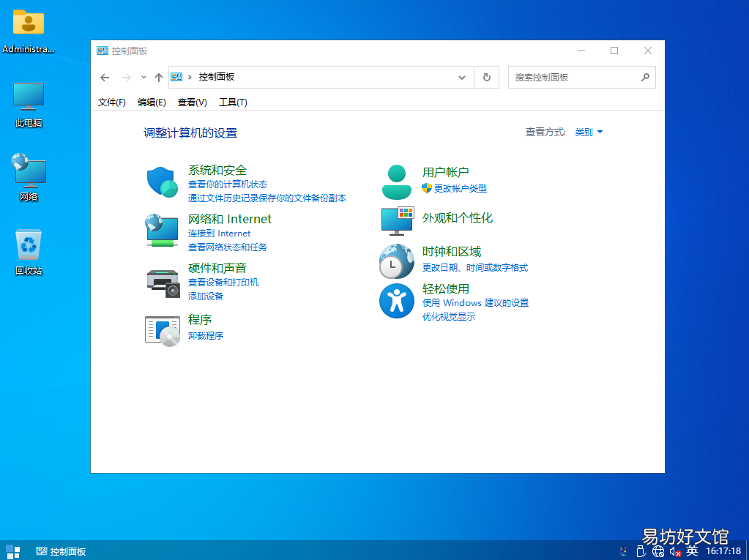
Task: Open the 轻松使用 heading link
Action: [445, 289]
